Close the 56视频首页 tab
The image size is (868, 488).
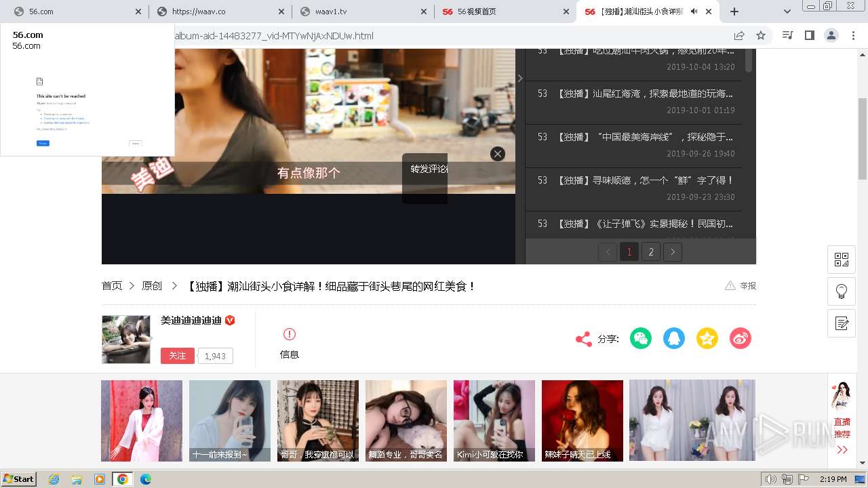(x=566, y=12)
